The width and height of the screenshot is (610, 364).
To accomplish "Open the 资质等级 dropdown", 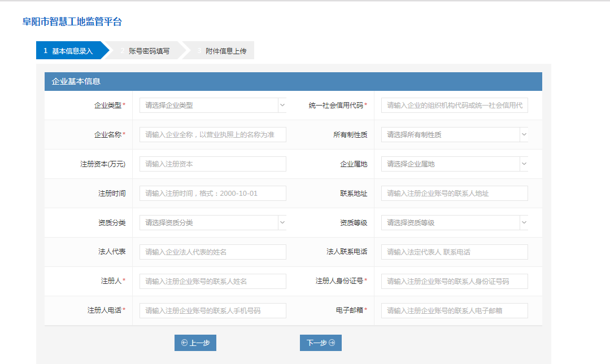I will 454,223.
